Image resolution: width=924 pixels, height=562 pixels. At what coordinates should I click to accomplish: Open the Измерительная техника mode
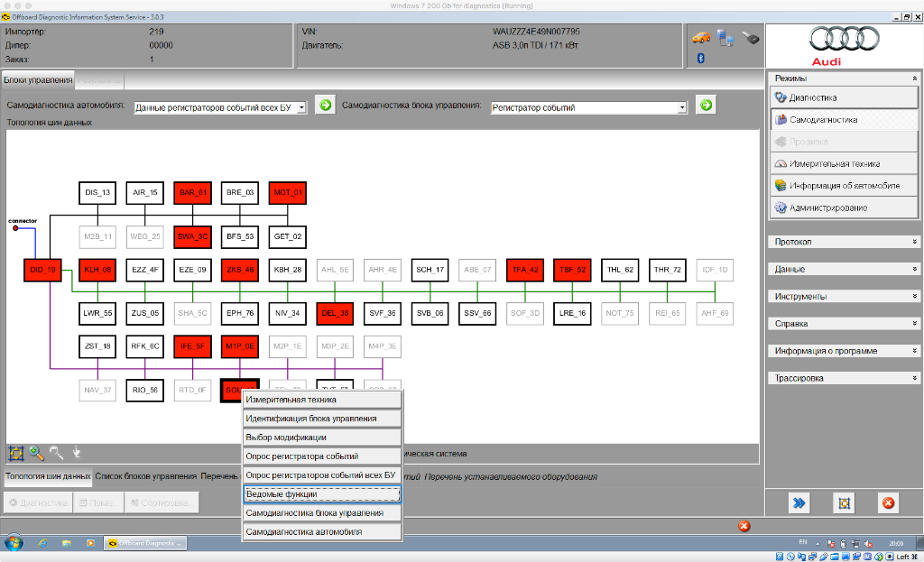(835, 163)
